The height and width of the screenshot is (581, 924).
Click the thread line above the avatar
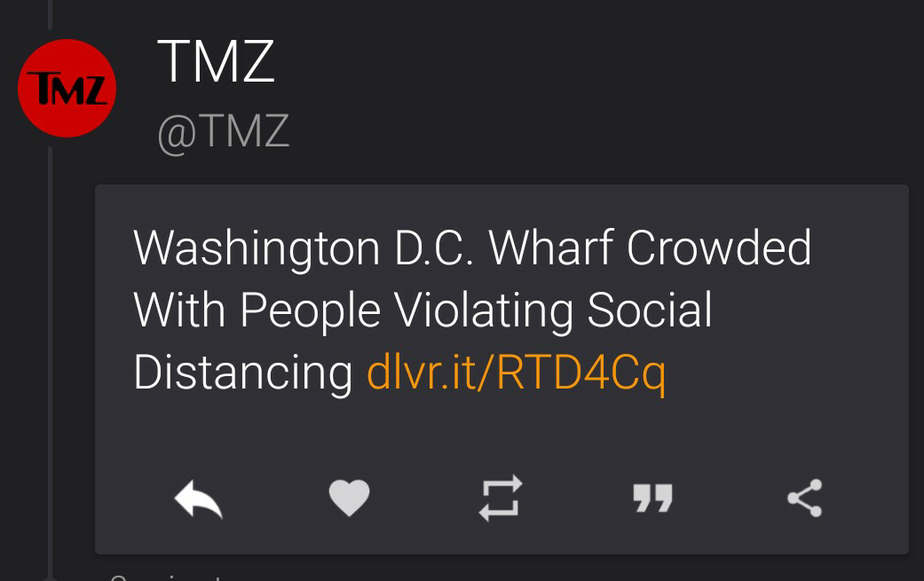point(51,18)
